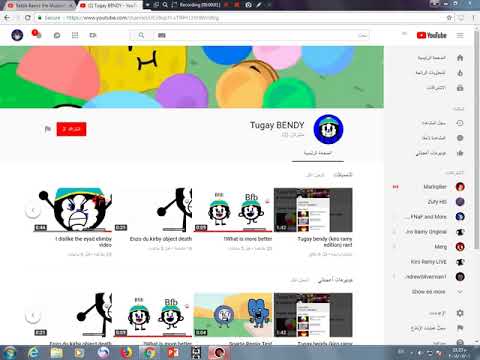Open Watch later sidebar icon
This screenshot has width=480, height=360.
460,138
